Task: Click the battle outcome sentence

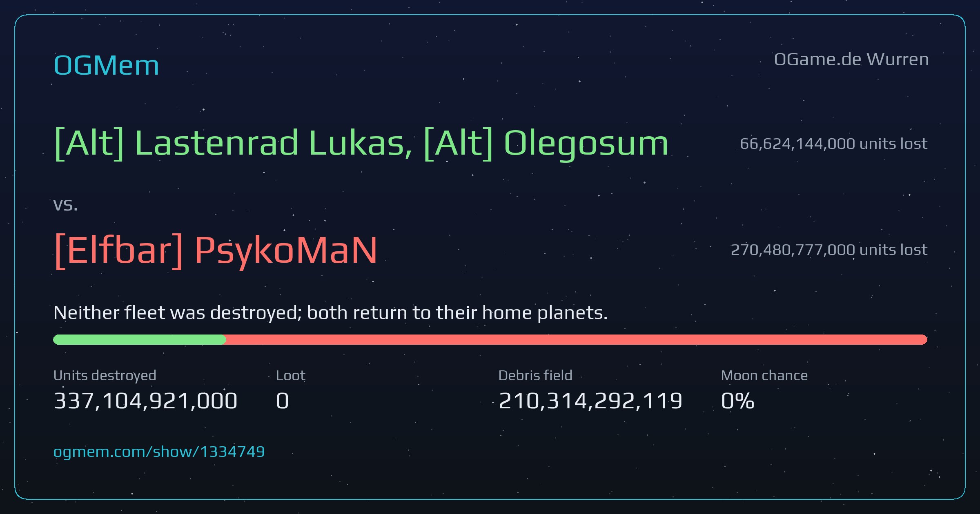Action: (x=330, y=313)
